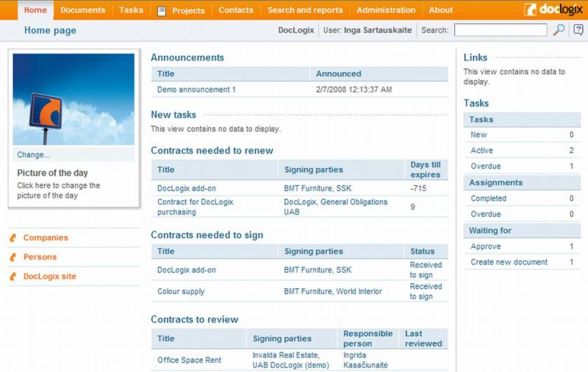Open the Home tab
Screen dimensions: 588x372
(x=35, y=10)
